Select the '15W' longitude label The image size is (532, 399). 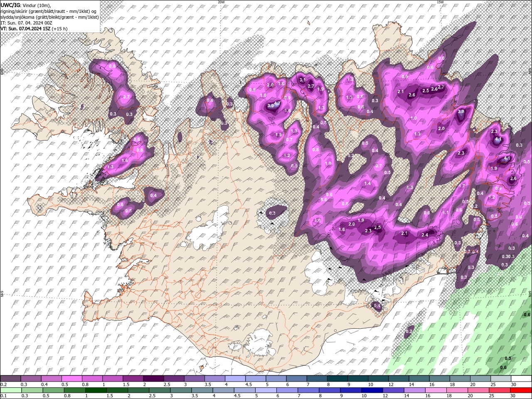(x=440, y=2)
